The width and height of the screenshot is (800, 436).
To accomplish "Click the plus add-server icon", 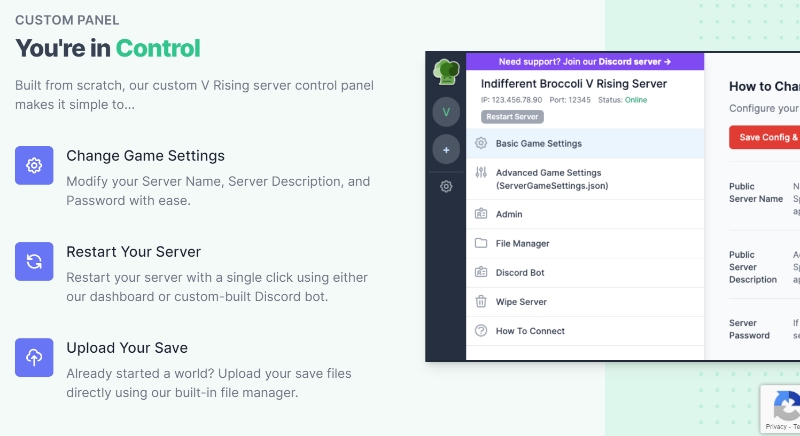I will pyautogui.click(x=446, y=150).
